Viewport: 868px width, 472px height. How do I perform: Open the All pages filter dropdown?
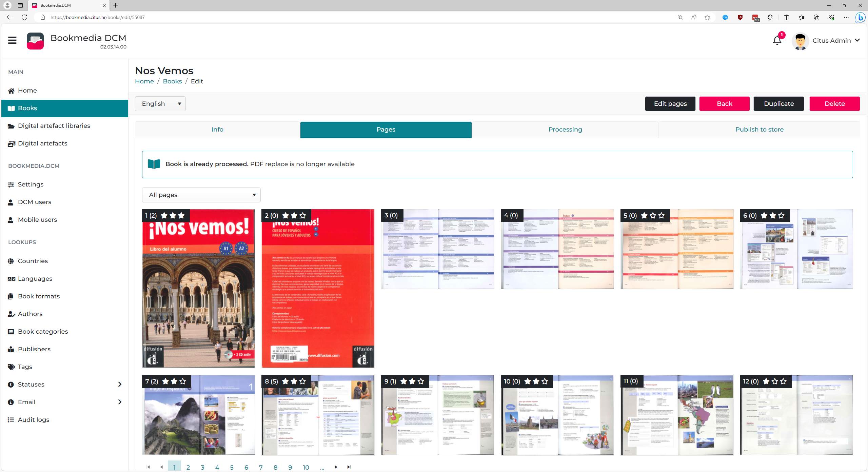(201, 195)
